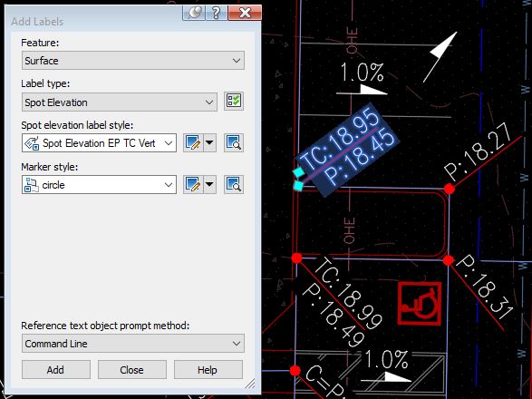Screen dimensions: 532x399
Task: Select the lower cyan grip on selected label
Action: click(x=298, y=186)
